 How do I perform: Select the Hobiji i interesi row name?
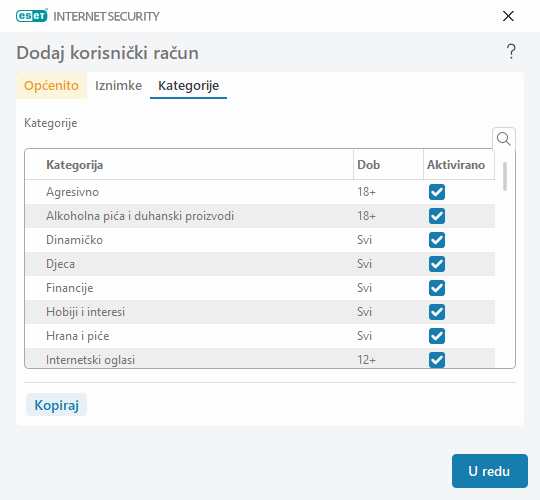(85, 312)
